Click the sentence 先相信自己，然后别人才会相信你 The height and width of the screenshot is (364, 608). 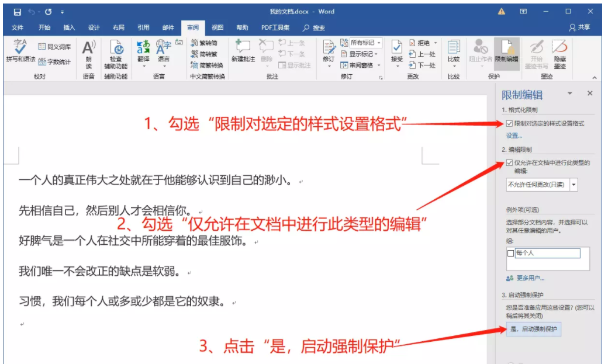105,211
